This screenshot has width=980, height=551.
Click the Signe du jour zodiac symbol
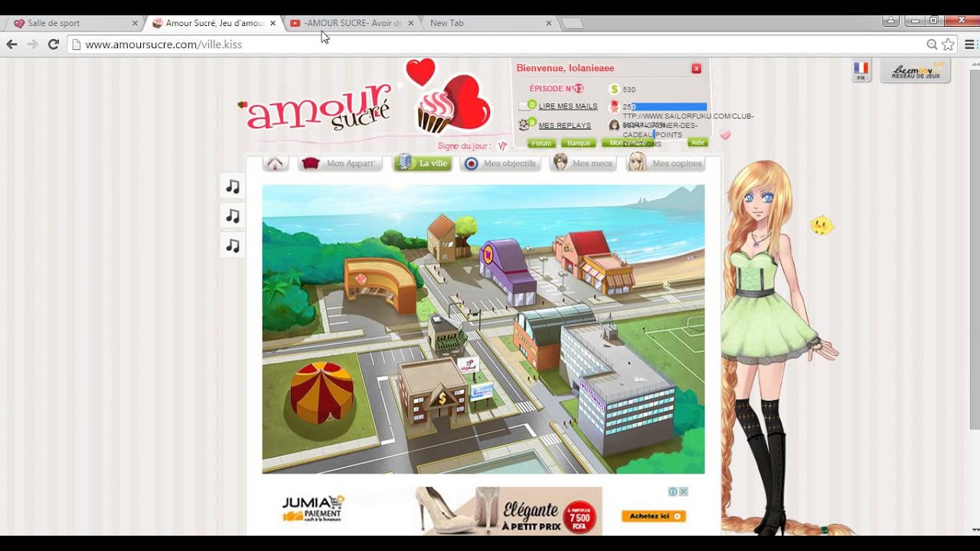503,146
